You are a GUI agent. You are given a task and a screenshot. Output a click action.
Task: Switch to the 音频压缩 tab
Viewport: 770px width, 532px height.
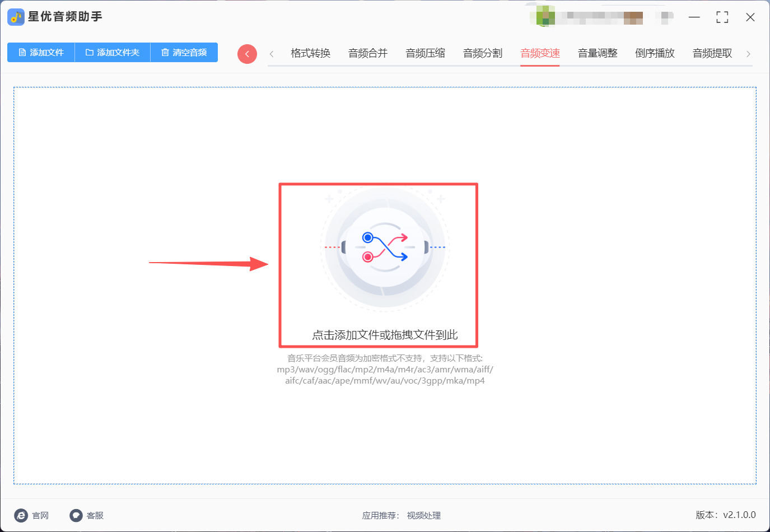pos(426,53)
